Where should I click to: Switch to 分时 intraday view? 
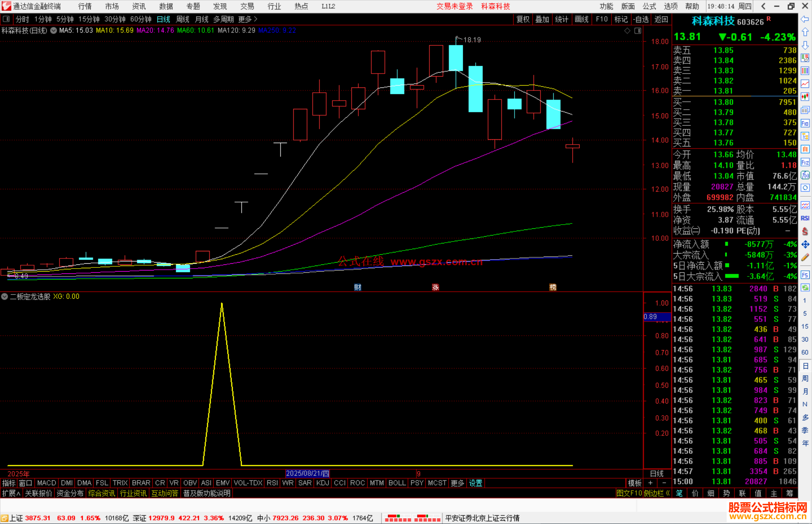[x=23, y=19]
